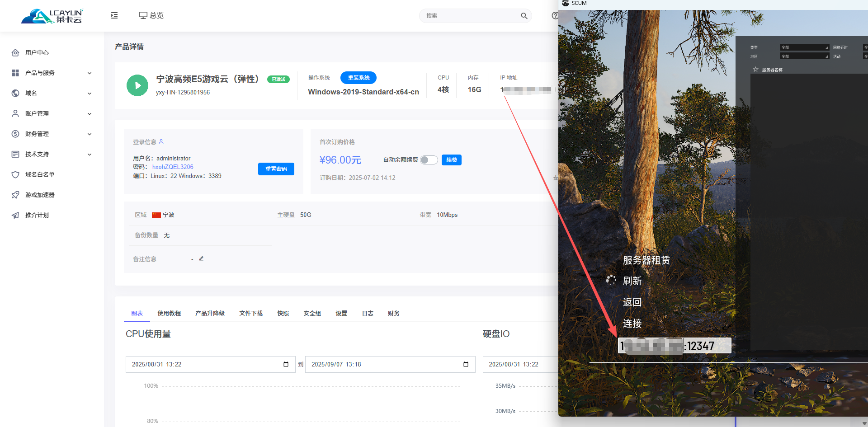The height and width of the screenshot is (427, 868).
Task: Click the 已激活 status badge
Action: tap(278, 80)
